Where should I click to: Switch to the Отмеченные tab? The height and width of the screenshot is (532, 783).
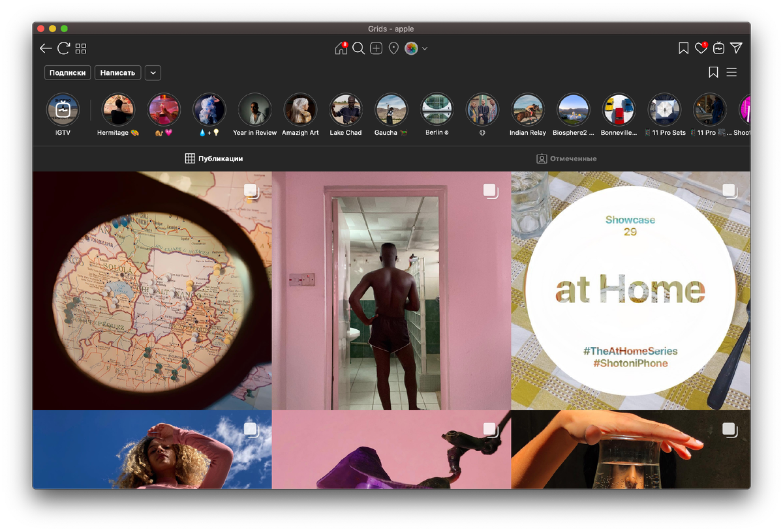pos(566,158)
